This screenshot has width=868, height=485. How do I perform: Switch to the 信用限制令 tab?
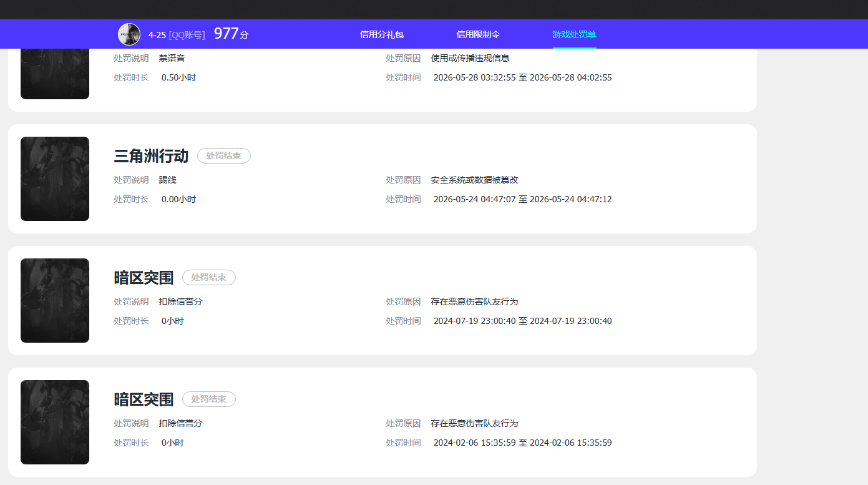(478, 34)
